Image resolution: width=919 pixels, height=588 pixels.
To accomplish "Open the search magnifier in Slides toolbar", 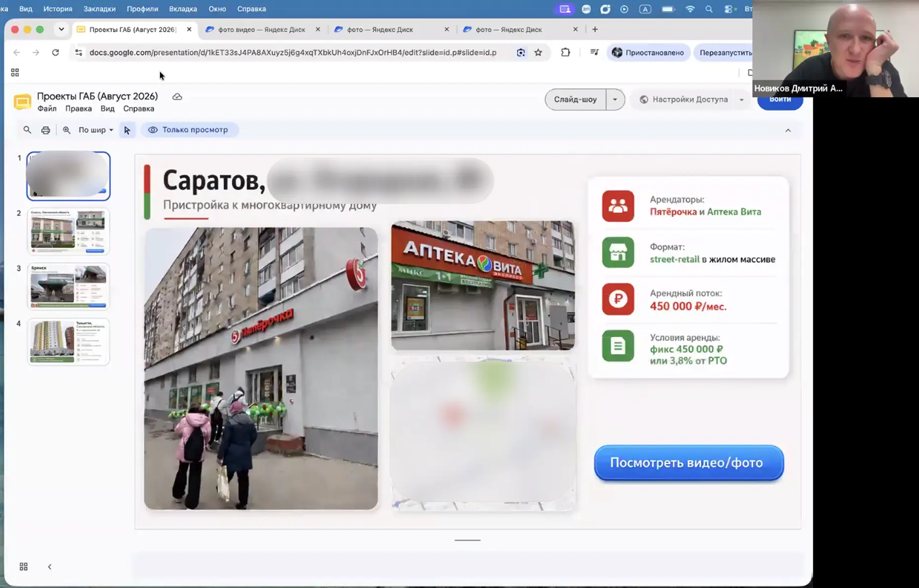I will [x=27, y=130].
